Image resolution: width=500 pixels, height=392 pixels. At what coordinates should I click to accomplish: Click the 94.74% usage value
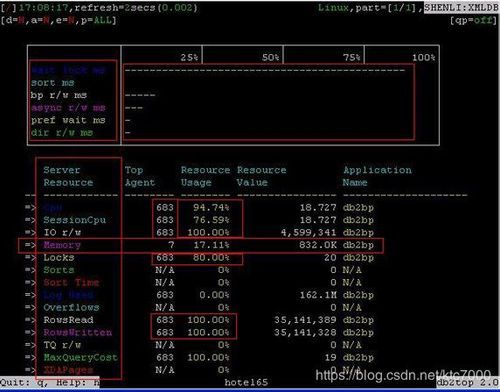pos(211,207)
